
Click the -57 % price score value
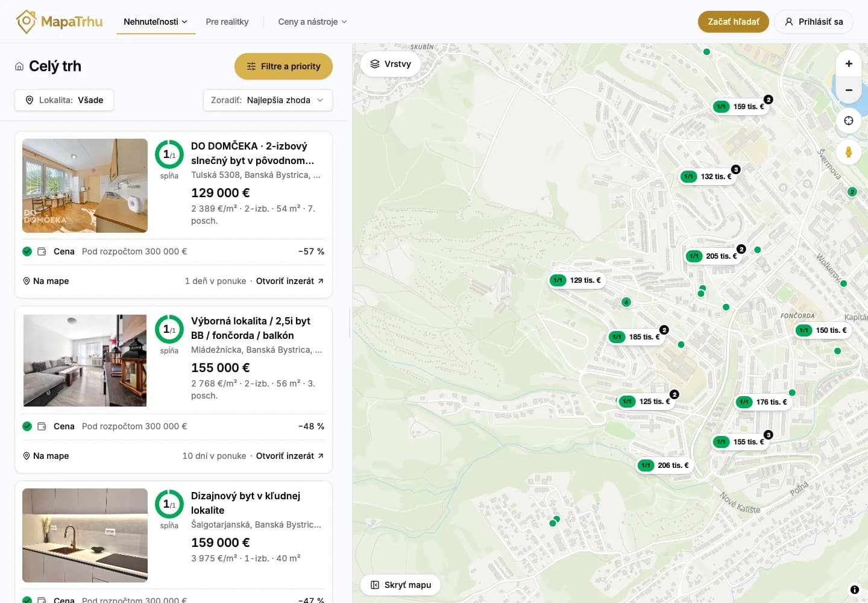[311, 251]
